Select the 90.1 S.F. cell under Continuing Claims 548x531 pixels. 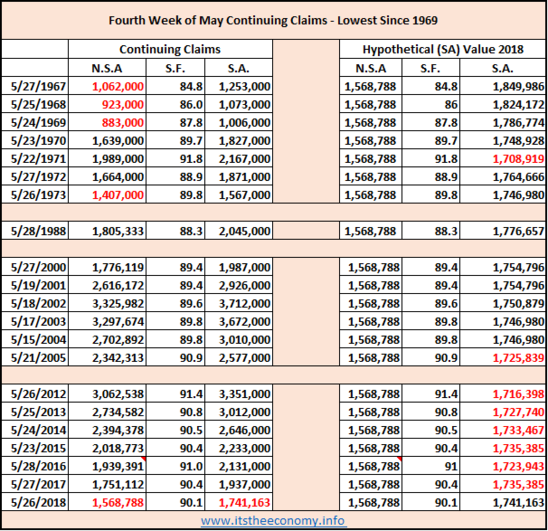[x=175, y=503]
